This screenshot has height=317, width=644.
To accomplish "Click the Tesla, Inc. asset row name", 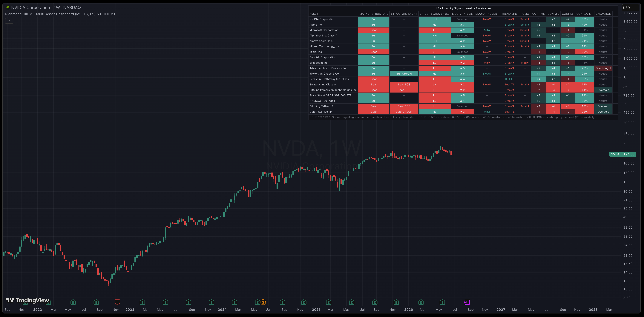I will tap(316, 52).
